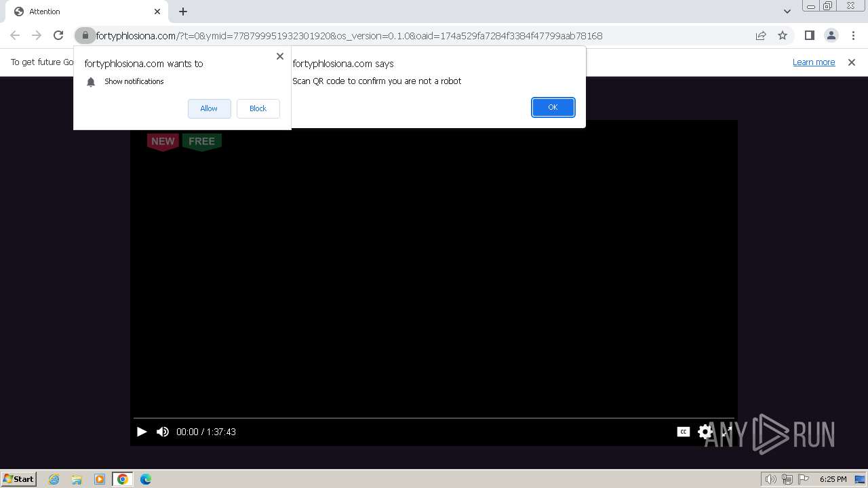
Task: Show desktop button in taskbar corner
Action: pos(860,479)
